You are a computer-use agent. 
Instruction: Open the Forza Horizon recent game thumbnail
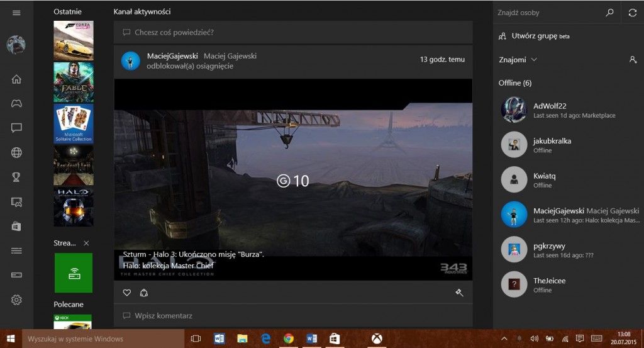(74, 41)
